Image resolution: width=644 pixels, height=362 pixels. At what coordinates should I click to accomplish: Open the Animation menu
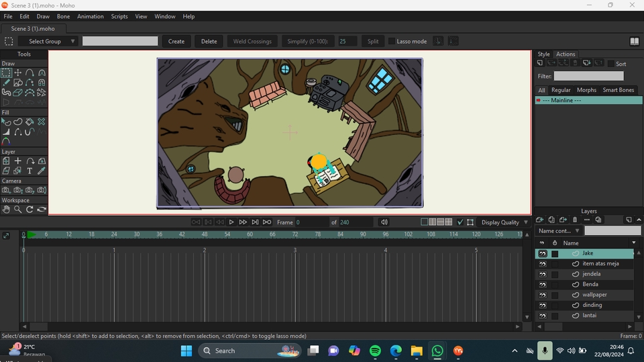point(90,16)
